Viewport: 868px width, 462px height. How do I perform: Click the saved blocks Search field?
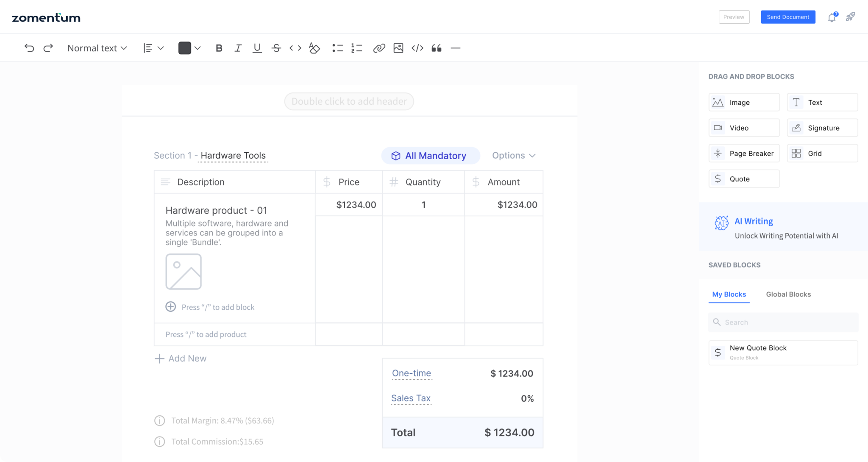(783, 322)
